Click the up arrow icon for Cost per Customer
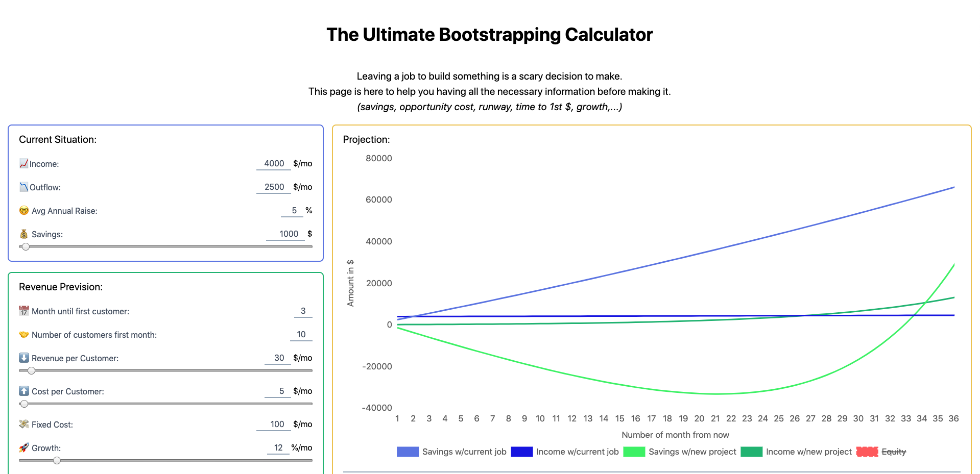 point(23,391)
